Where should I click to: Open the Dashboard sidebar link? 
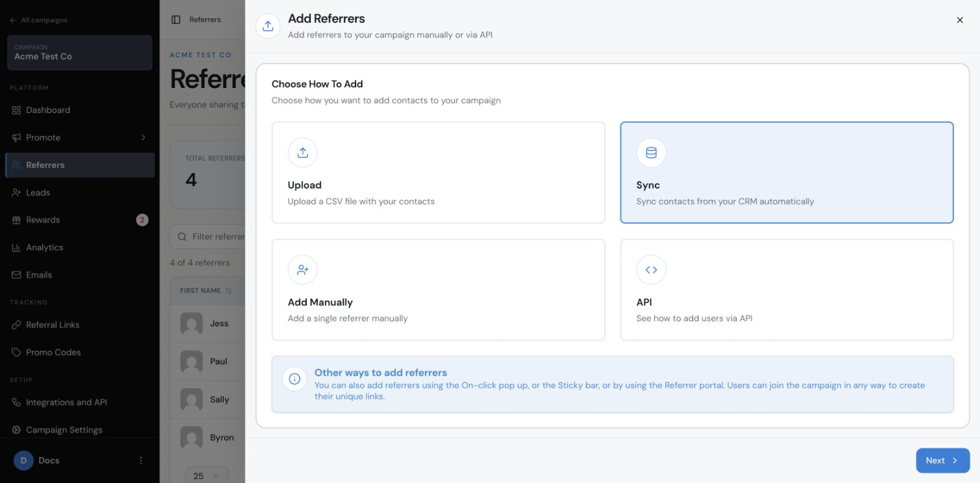click(80, 110)
